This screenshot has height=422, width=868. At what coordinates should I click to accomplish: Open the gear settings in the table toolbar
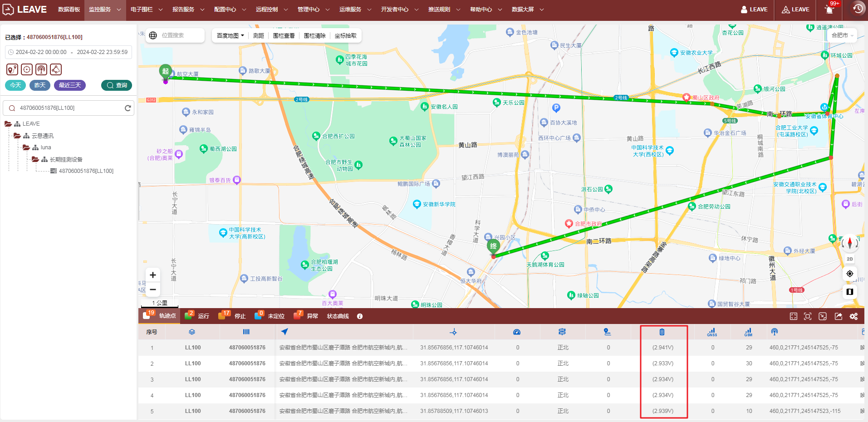point(853,316)
